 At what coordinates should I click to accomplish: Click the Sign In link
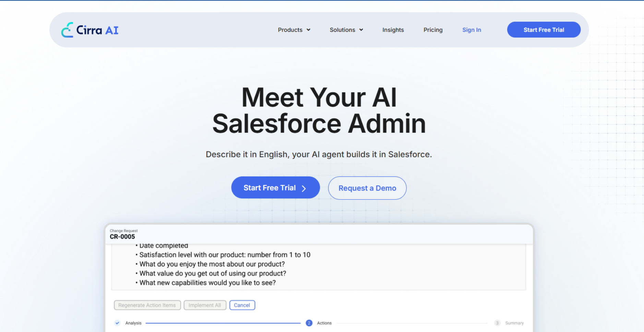[472, 30]
